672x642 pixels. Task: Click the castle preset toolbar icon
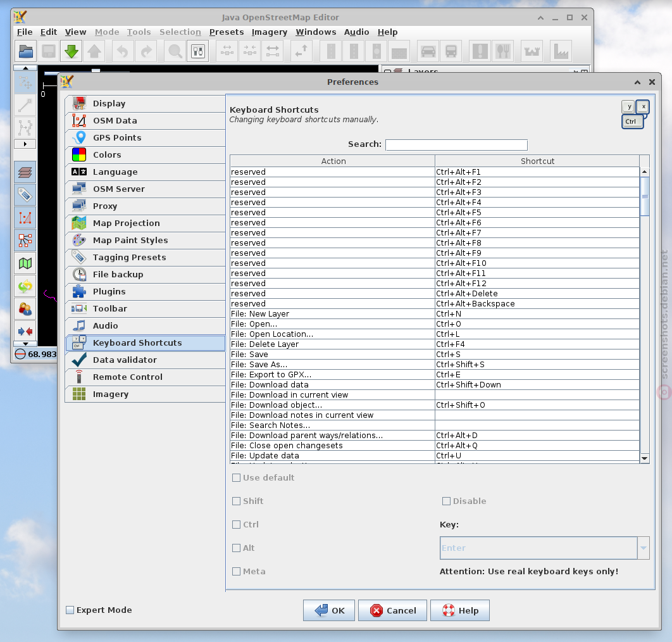point(532,51)
